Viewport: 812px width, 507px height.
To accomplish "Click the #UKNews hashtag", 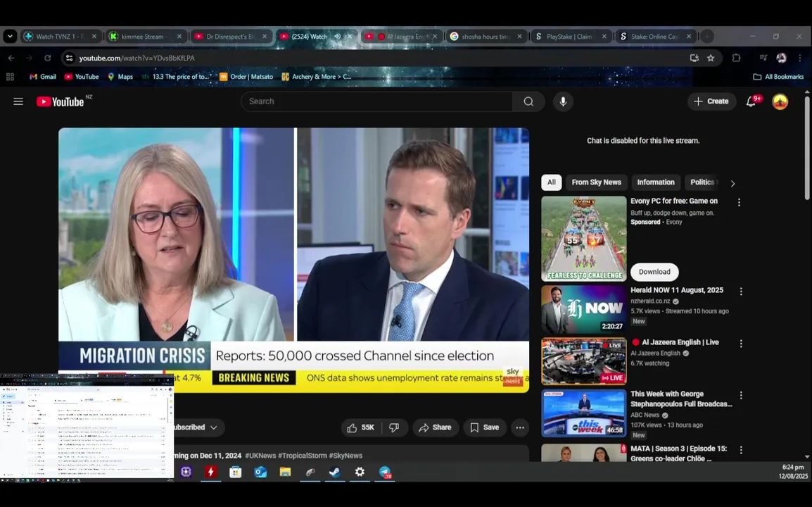I will tap(260, 456).
